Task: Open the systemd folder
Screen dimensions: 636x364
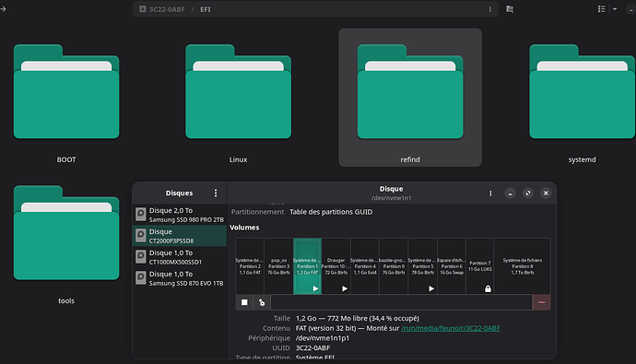Action: [x=582, y=98]
